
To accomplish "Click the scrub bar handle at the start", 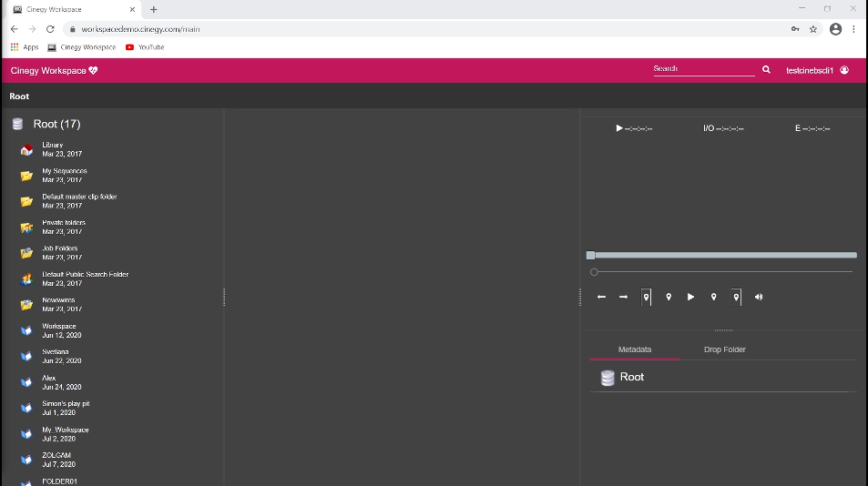I will [591, 255].
